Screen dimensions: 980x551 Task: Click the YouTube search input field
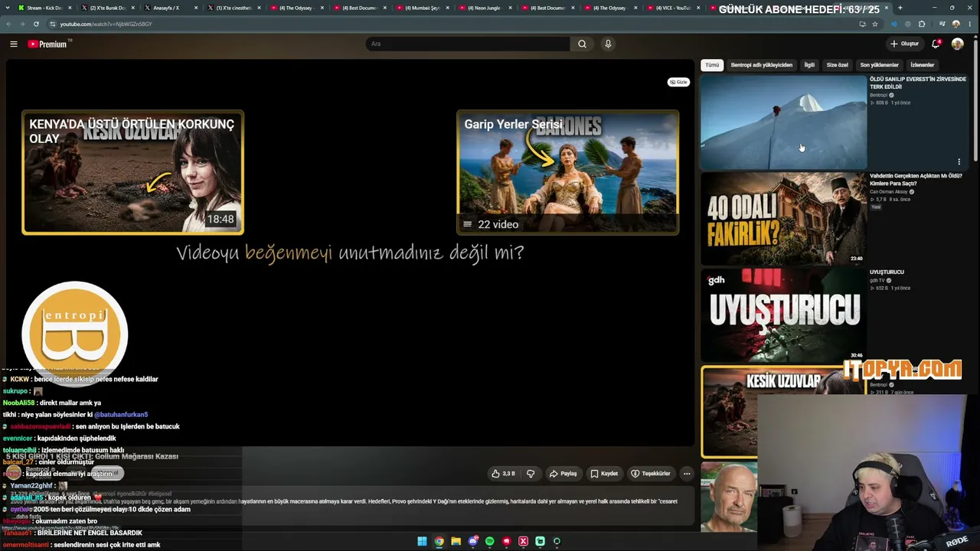467,44
